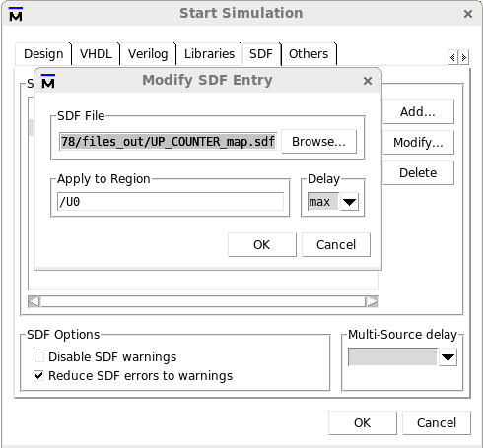Open the Libraries tab
This screenshot has height=448, width=483.
(x=209, y=54)
